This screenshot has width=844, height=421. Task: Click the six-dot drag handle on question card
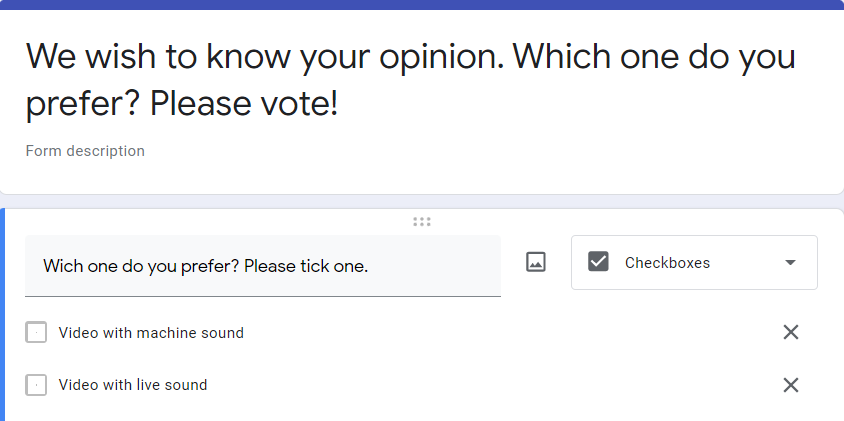click(422, 222)
